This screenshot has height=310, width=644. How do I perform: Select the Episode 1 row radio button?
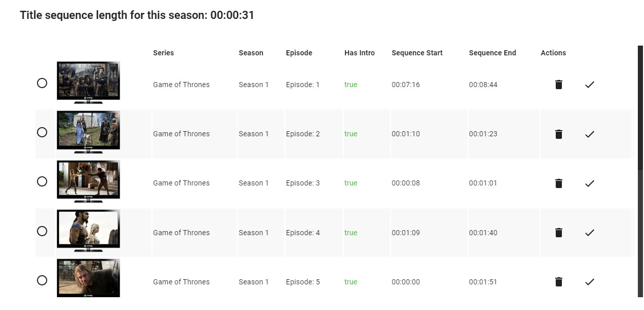point(42,83)
